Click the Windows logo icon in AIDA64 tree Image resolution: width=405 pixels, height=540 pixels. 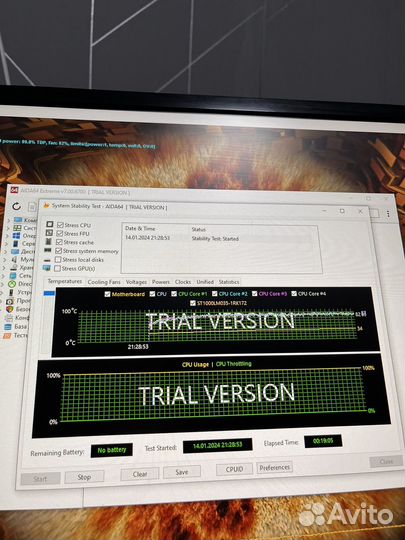tap(16, 236)
